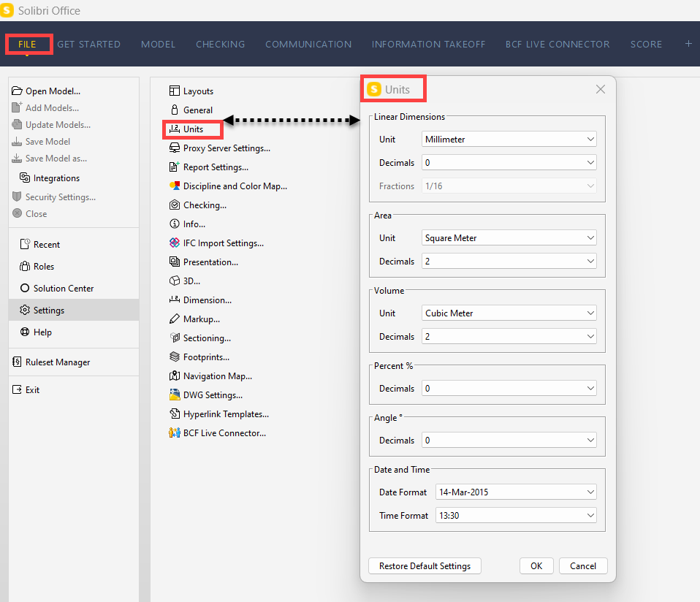Switch to the BCF LIVE CONNECTOR tab
Screen dimensions: 700x602
[x=558, y=44]
